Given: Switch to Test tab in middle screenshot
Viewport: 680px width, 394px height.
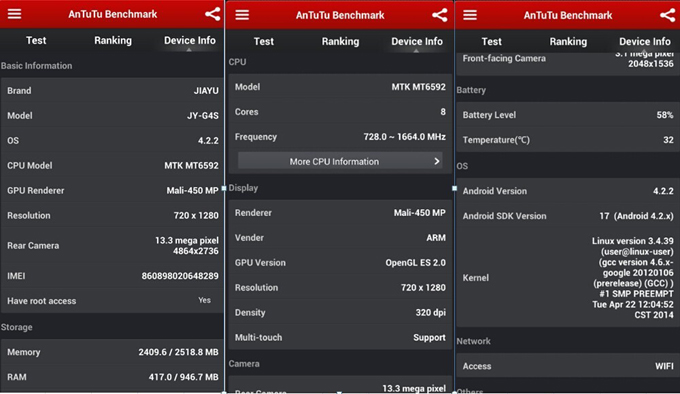Looking at the screenshot, I should coord(264,41).
